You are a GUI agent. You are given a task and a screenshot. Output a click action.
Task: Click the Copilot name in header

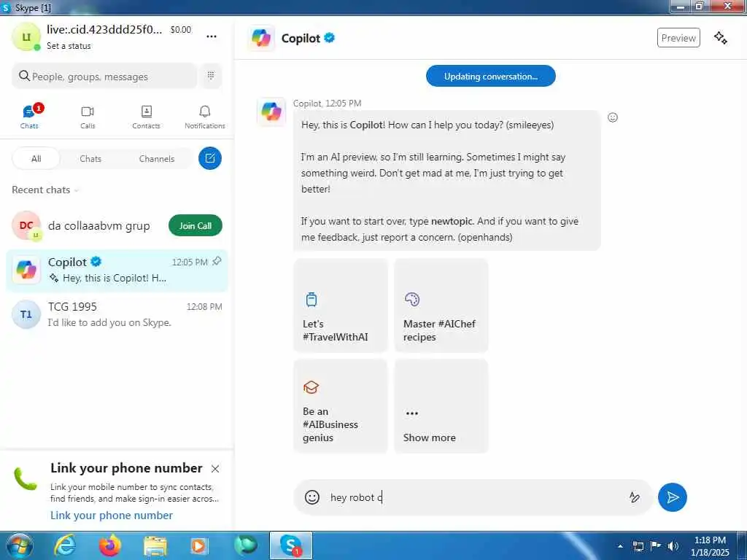click(x=301, y=38)
